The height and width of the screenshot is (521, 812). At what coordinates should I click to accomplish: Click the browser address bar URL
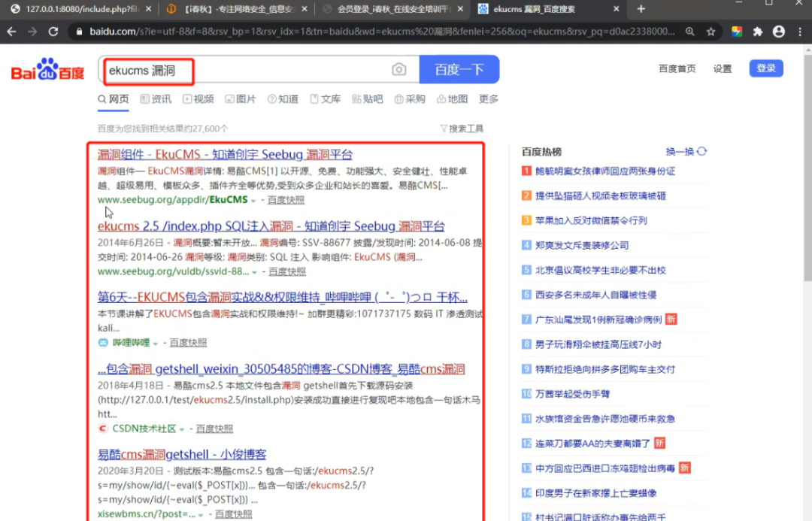(x=382, y=32)
